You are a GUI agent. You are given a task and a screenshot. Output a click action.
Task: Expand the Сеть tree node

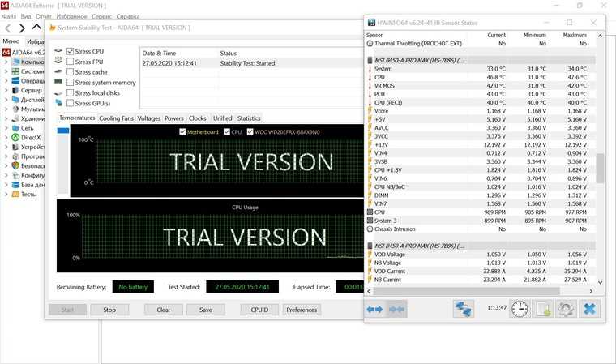(6, 128)
